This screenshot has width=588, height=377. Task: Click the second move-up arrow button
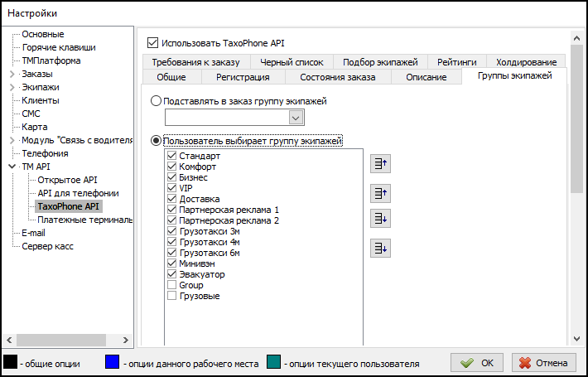click(381, 193)
